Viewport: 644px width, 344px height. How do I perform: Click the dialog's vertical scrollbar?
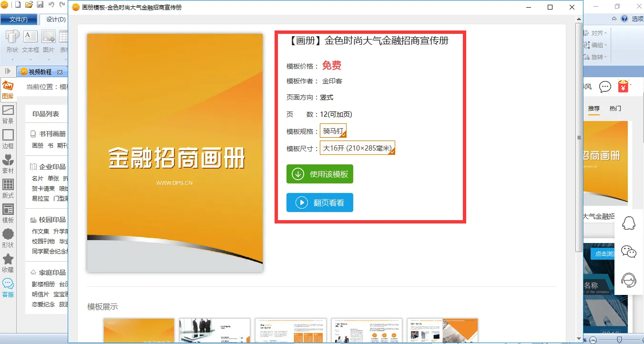point(579,137)
